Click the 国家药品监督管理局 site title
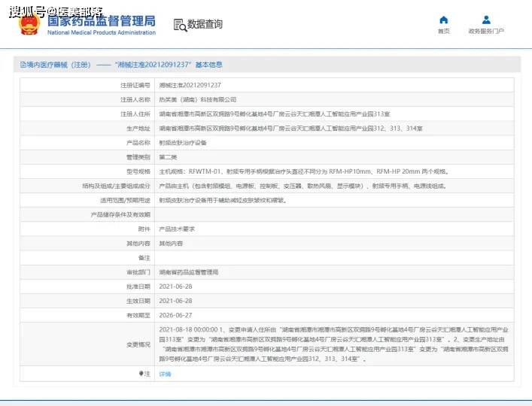Viewport: 532px width, 406px height. [x=101, y=20]
